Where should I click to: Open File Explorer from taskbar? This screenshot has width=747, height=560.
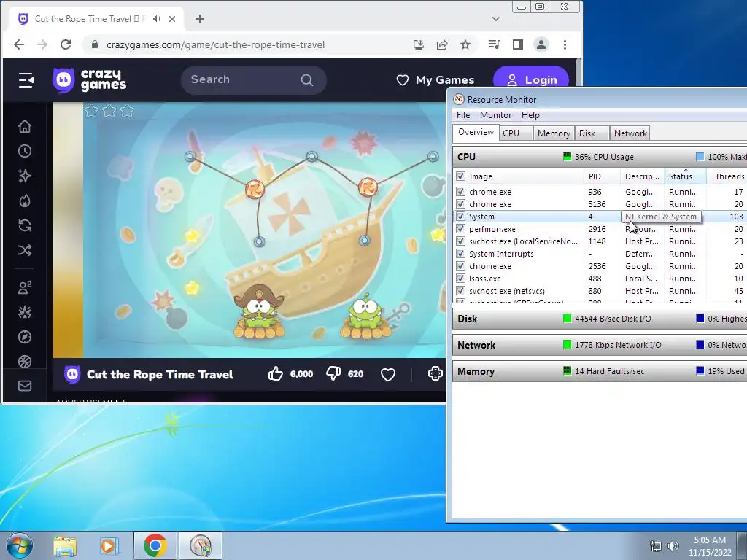[x=65, y=545]
